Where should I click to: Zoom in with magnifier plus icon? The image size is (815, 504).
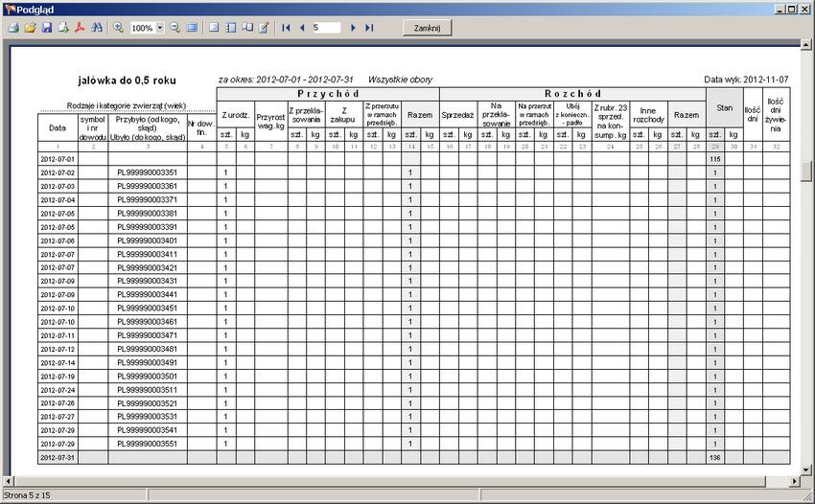click(118, 28)
